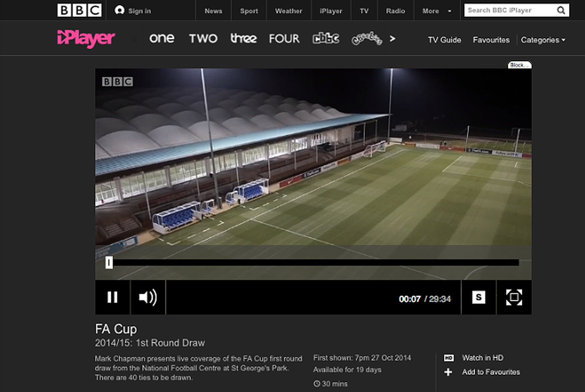The height and width of the screenshot is (392, 585).
Task: Click the HD icon beside Watch in HD
Action: point(449,358)
